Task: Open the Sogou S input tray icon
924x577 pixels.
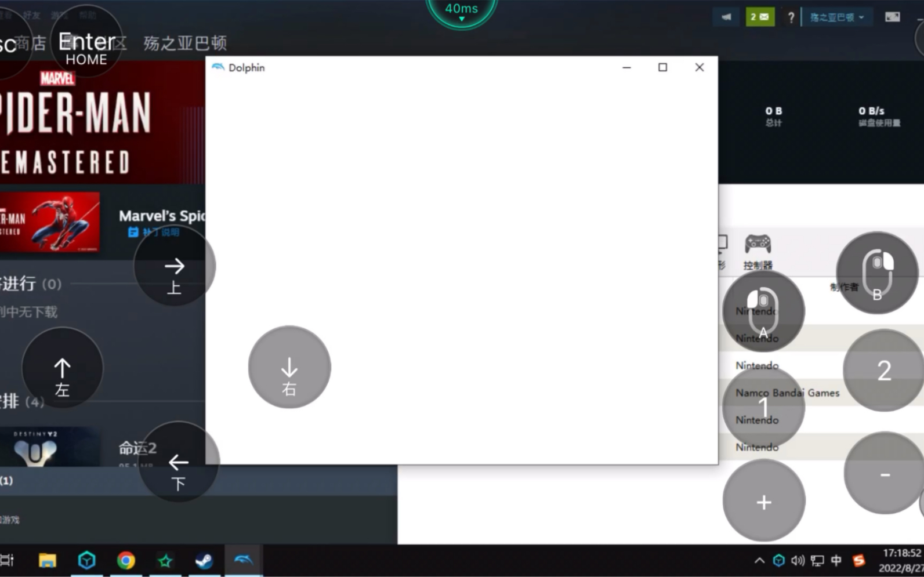Action: [x=859, y=560]
